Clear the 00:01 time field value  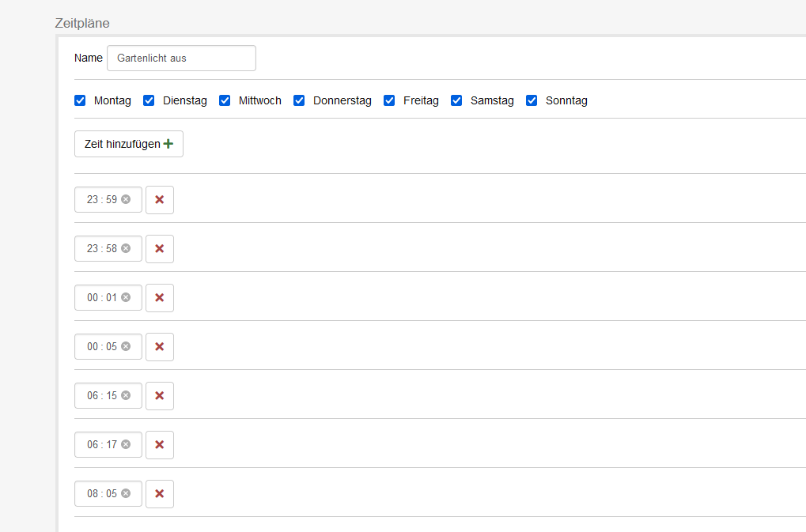(126, 297)
